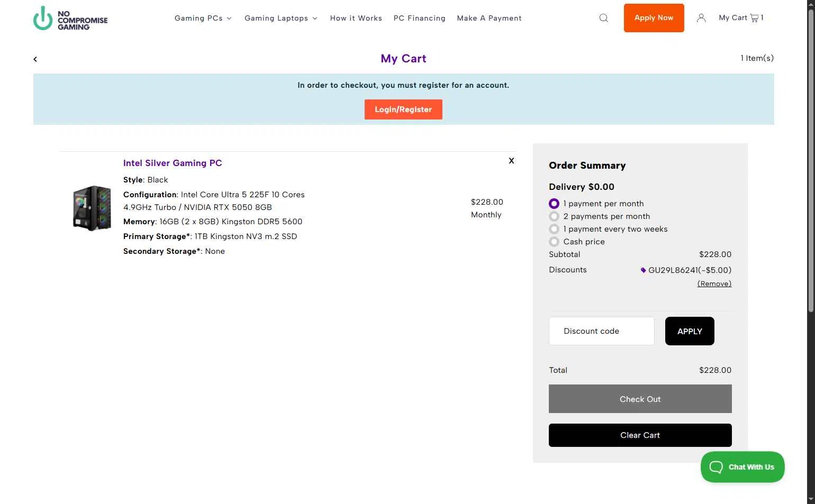
Task: Click the Check Out button
Action: [640, 399]
